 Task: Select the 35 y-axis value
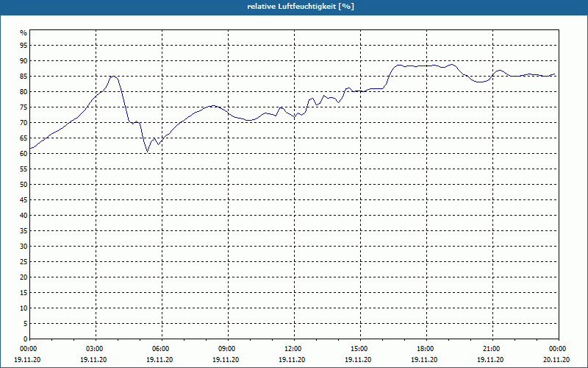click(x=24, y=231)
